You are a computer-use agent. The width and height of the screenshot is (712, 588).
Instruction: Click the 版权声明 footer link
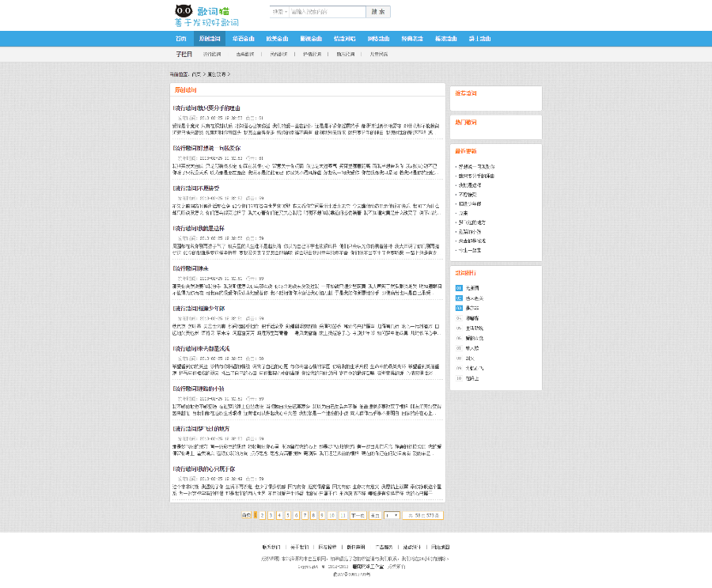(356, 547)
